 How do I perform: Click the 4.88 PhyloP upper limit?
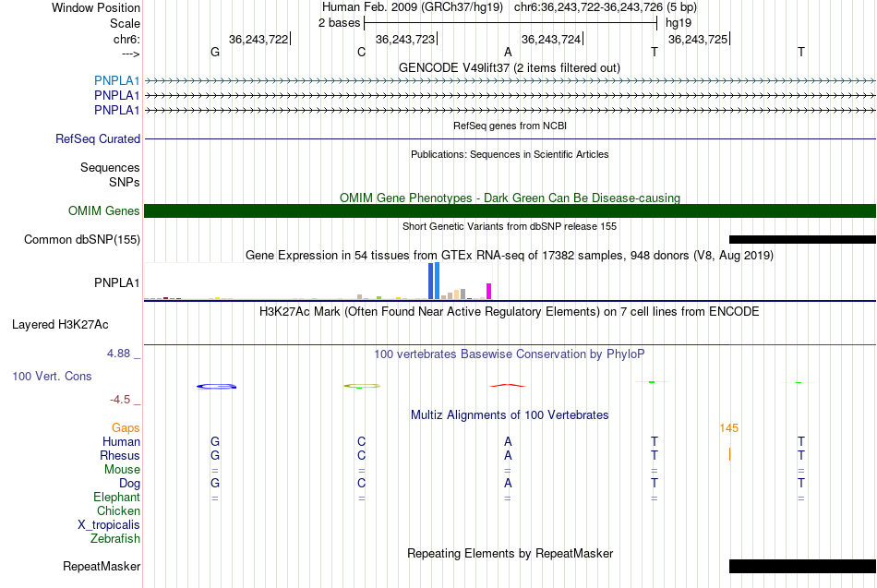[x=118, y=354]
